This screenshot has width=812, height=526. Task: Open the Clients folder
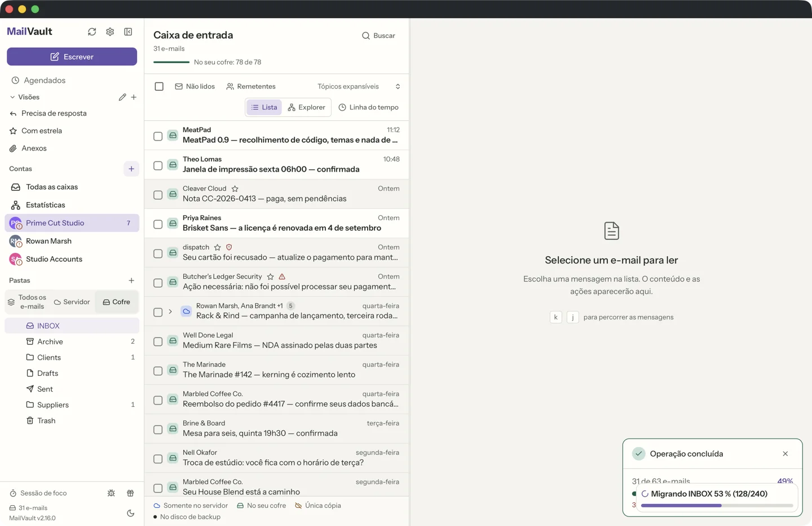pos(72,357)
